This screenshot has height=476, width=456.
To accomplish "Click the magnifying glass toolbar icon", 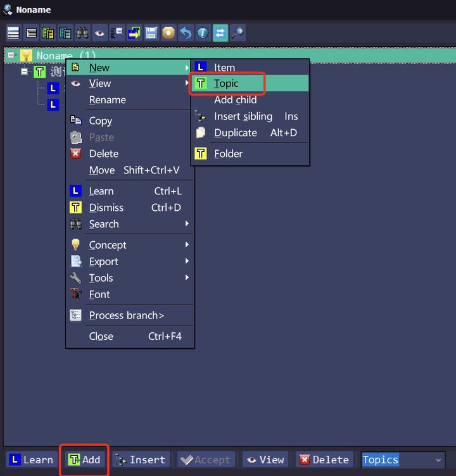I will click(x=237, y=33).
